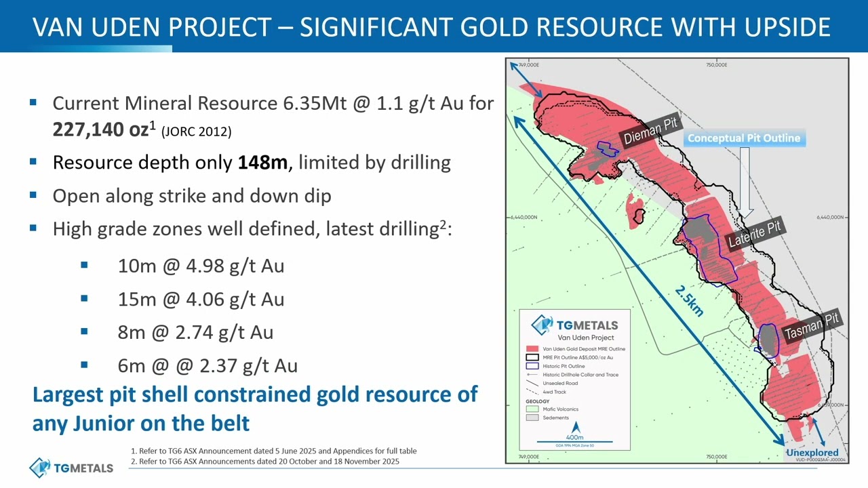Click the grey Sediments legend swatch
868x488 pixels.
coord(532,418)
